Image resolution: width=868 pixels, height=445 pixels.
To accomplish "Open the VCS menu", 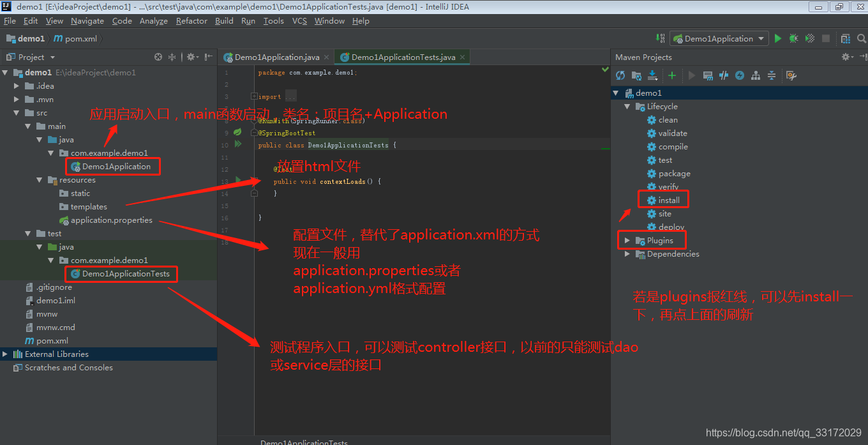I will [299, 20].
